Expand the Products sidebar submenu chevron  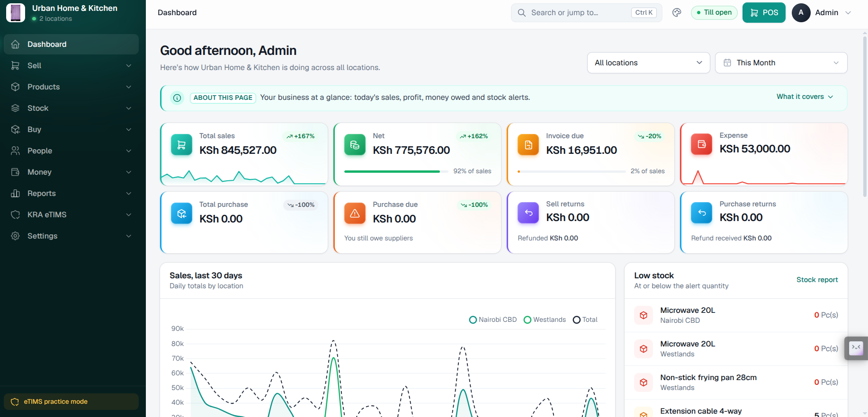point(129,87)
